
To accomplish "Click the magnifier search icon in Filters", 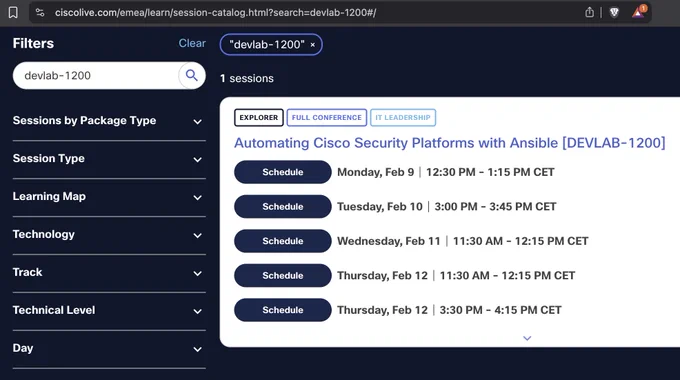I will click(x=192, y=75).
